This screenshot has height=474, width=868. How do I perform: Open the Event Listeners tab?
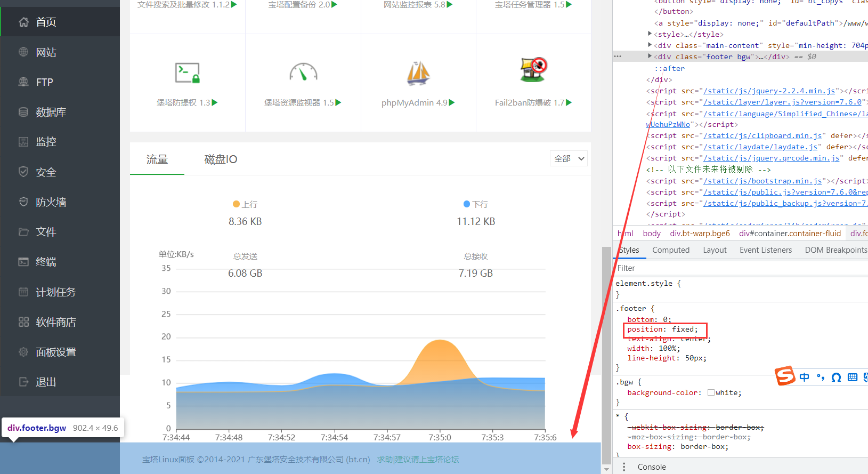766,250
